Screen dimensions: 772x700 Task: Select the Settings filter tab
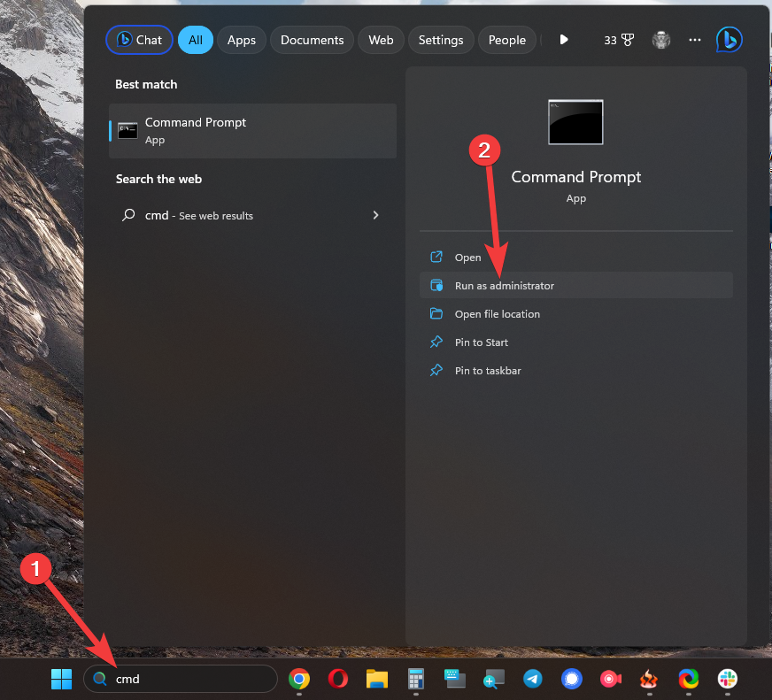tap(440, 40)
